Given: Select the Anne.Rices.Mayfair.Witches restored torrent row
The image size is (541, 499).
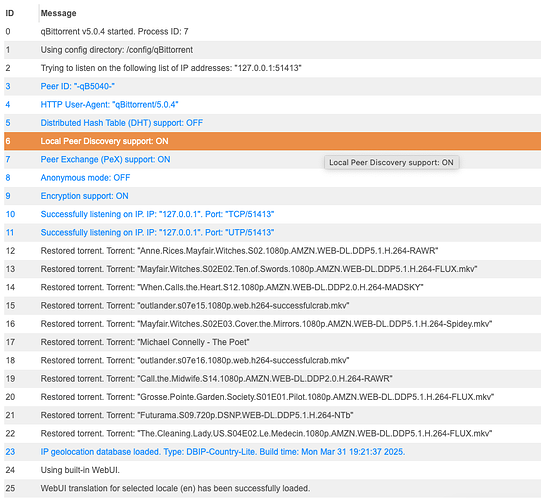Looking at the screenshot, I should pyautogui.click(x=272, y=251).
